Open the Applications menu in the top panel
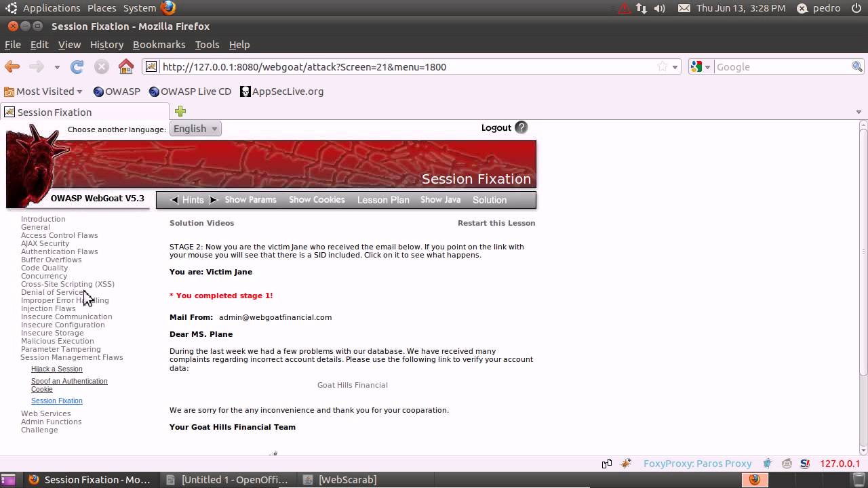The image size is (868, 488). 52,8
